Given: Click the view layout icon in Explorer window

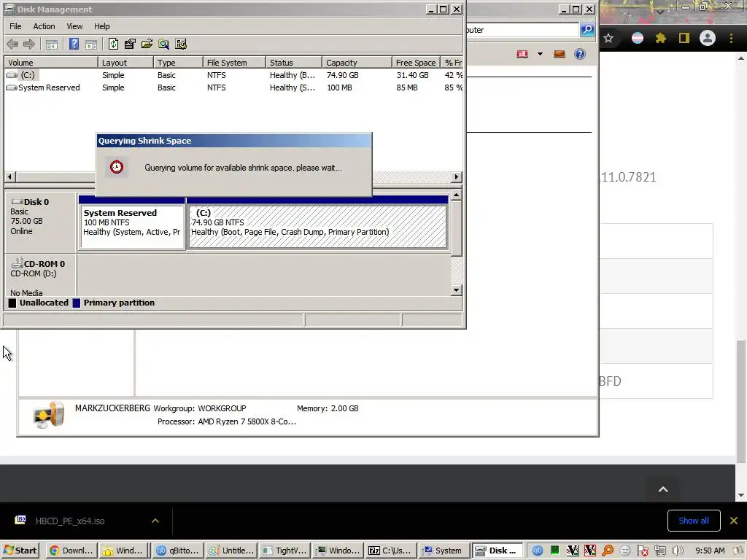Looking at the screenshot, I should click(x=522, y=54).
